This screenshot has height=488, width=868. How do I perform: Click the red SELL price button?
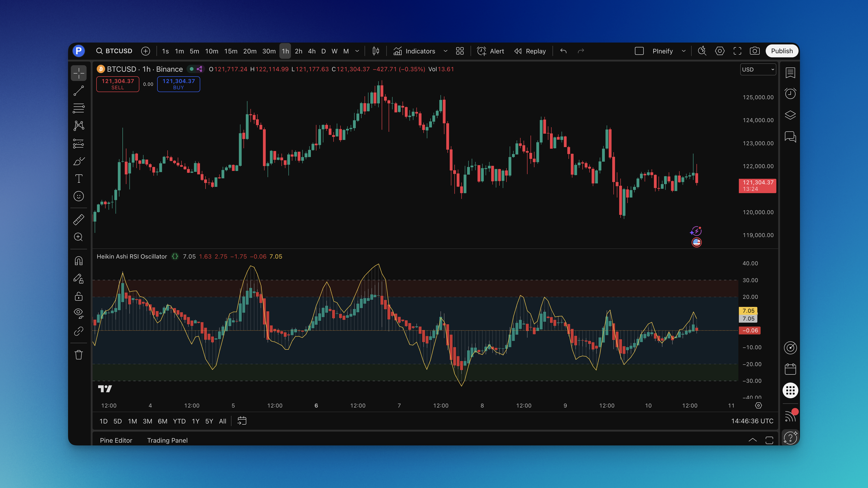pos(118,84)
